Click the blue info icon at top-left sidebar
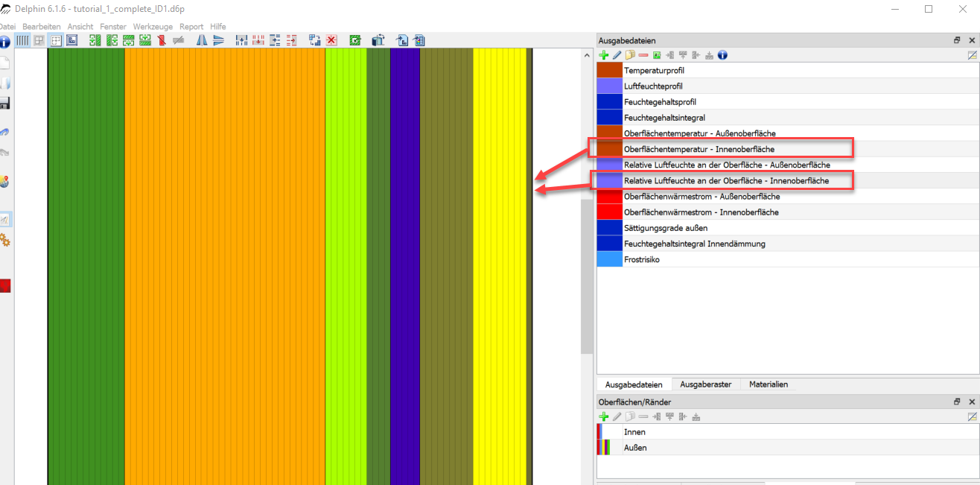The width and height of the screenshot is (980, 485). coord(4,42)
